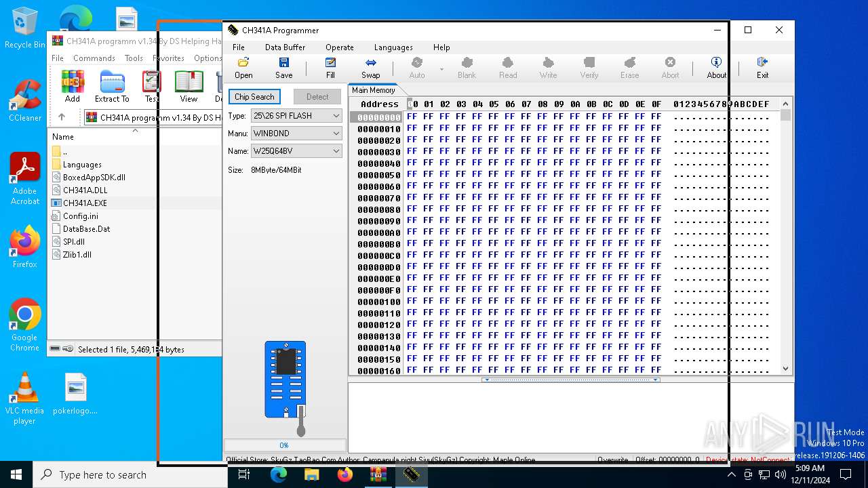Select the Main Memory tab
The image size is (868, 488).
pyautogui.click(x=373, y=90)
